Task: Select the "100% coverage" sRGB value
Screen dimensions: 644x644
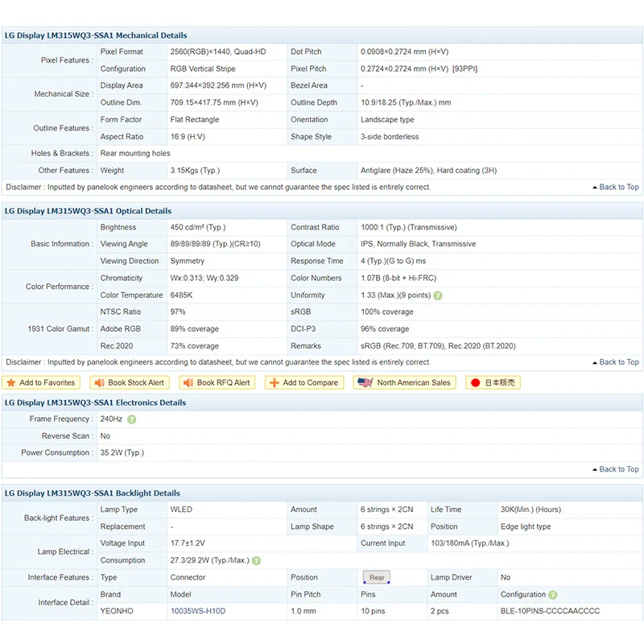Action: coord(387,312)
